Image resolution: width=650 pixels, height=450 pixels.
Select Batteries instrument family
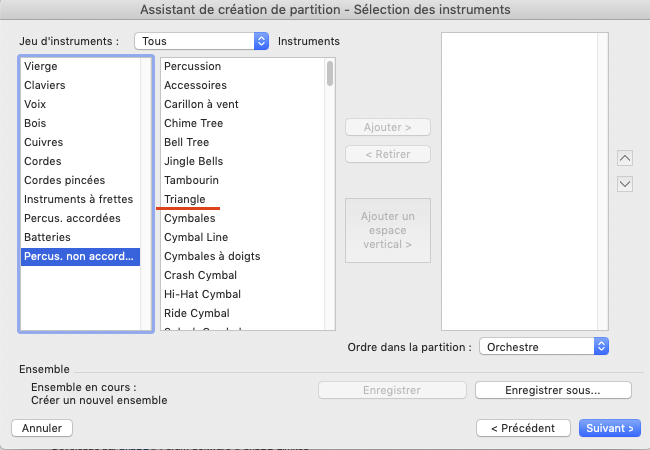click(x=48, y=237)
